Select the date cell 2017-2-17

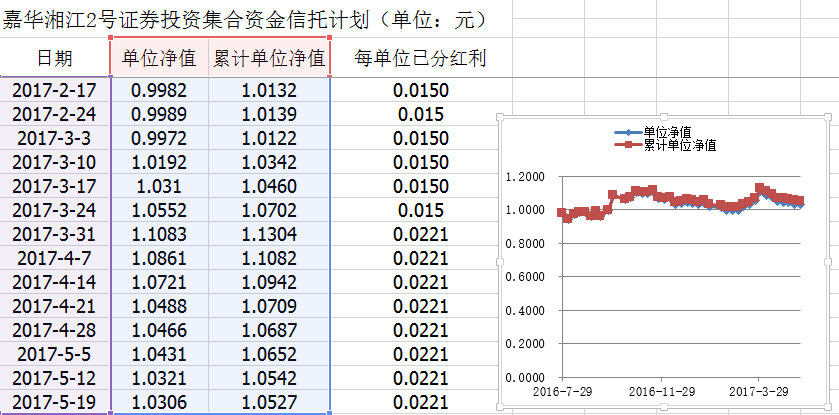54,90
